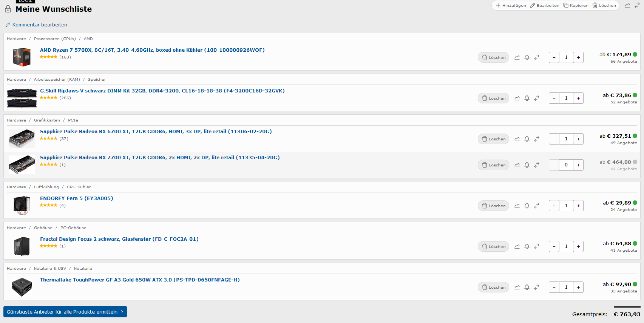This screenshot has height=323, width=644.
Task: Open star rating (286) for G.Skill RAM
Action: coord(56,98)
